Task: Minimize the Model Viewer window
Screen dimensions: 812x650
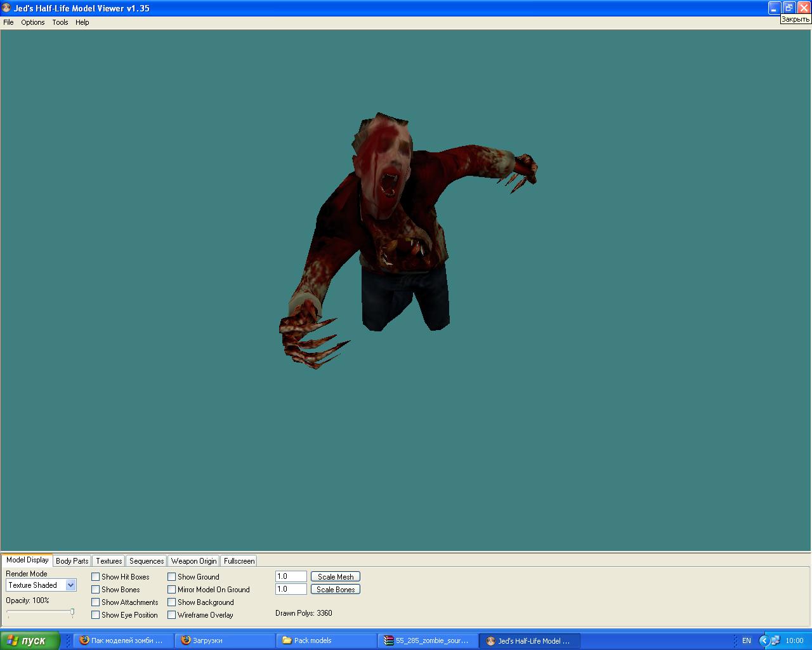Action: 775,8
